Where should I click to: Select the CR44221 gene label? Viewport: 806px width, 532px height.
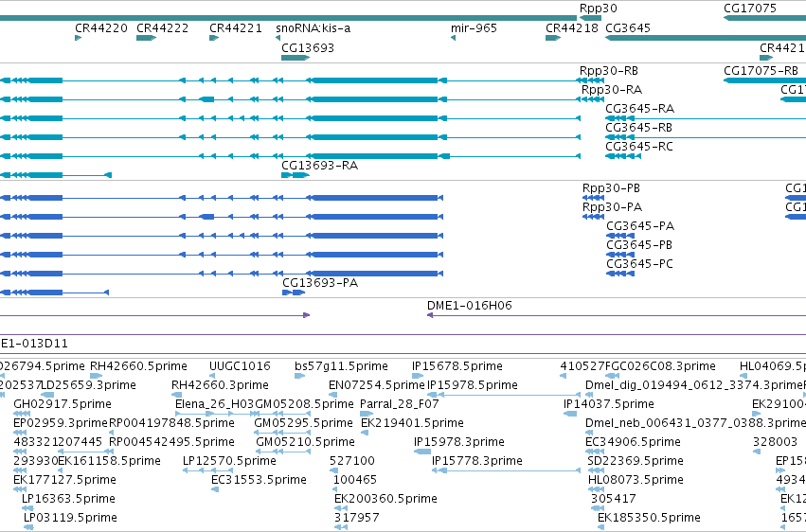[x=236, y=28]
